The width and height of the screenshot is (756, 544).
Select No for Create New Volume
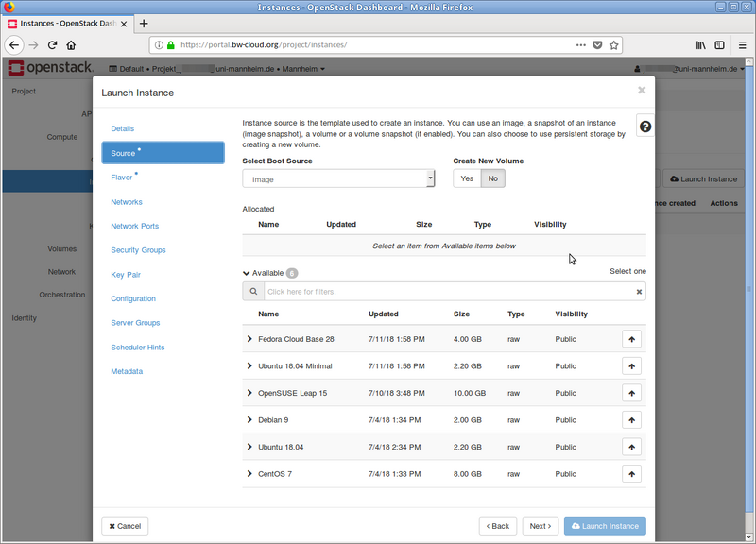[492, 178]
